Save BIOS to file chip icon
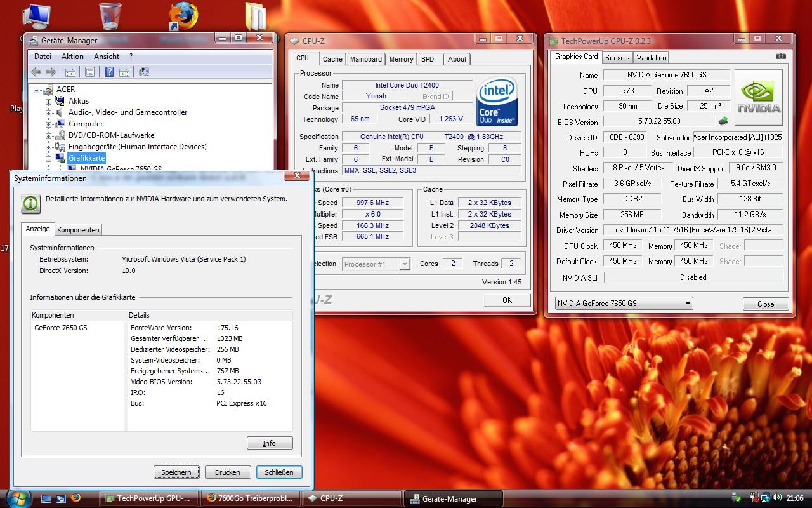The height and width of the screenshot is (508, 812). click(x=723, y=121)
